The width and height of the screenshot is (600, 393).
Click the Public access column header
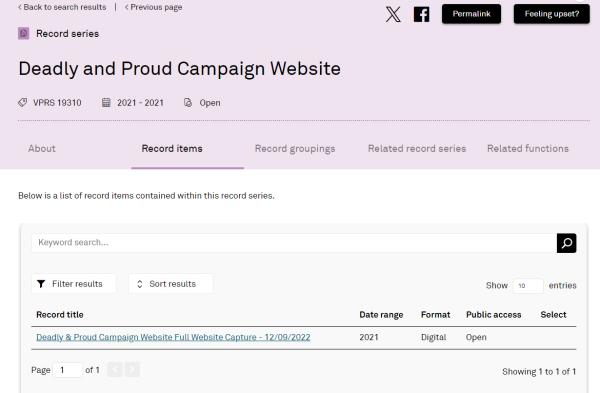[494, 315]
